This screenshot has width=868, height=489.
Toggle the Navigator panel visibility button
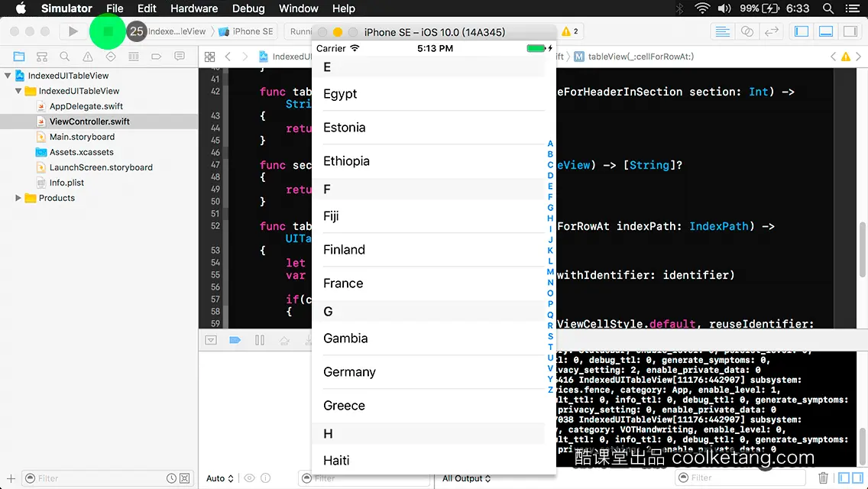coord(801,31)
